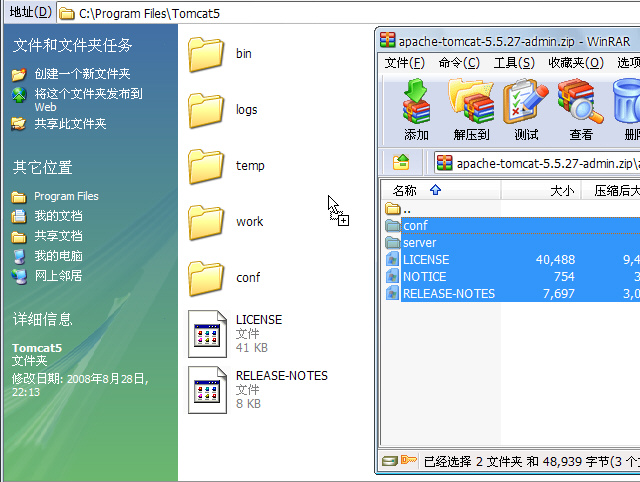This screenshot has width=640, height=482.
Task: Open 我的文档 link in sidebar
Action: (58, 216)
